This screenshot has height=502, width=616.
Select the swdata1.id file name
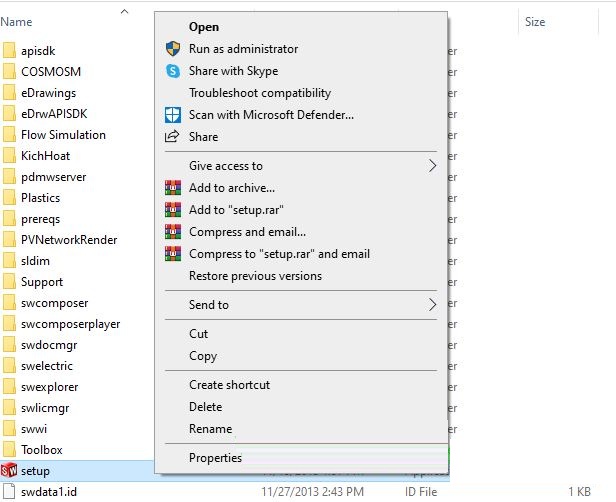coord(49,492)
